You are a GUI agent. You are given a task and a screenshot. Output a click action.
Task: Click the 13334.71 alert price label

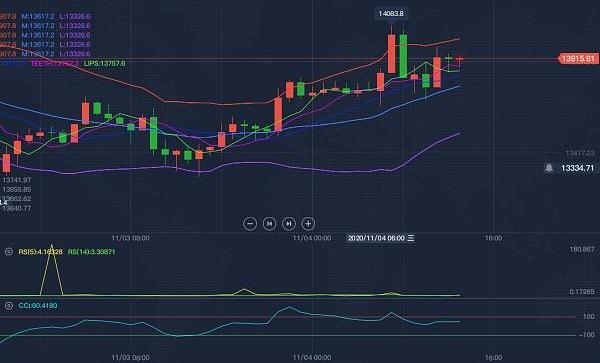coord(577,168)
